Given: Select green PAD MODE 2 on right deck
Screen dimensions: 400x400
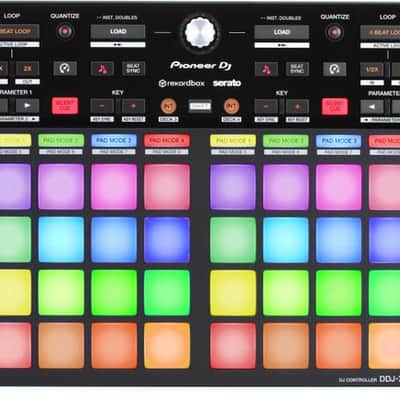Looking at the screenshot, I should click(286, 141).
